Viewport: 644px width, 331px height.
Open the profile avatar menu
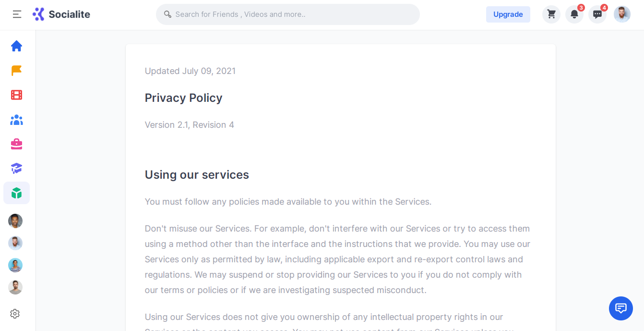point(622,14)
